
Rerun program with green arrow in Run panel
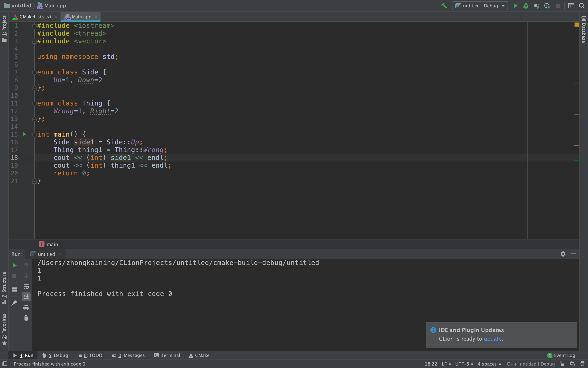[x=14, y=265]
